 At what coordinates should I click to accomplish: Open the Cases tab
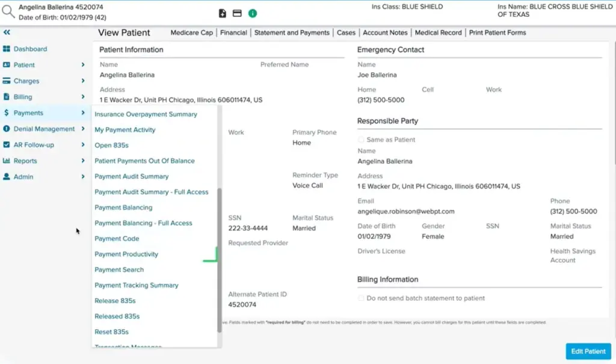pos(346,32)
